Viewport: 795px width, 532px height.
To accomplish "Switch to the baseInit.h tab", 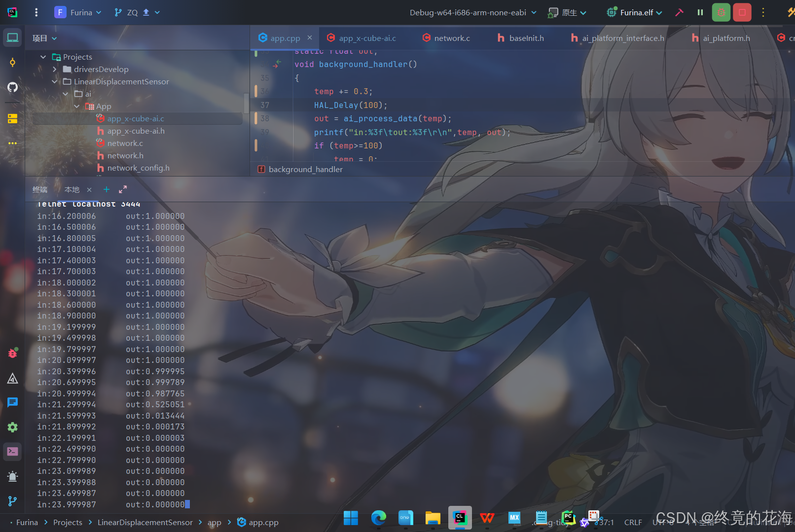I will [521, 38].
